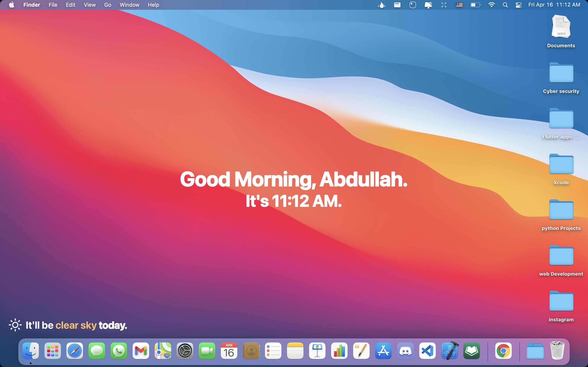Launch Gmail from the Dock
Viewport: 588px width, 367px height.
click(141, 351)
